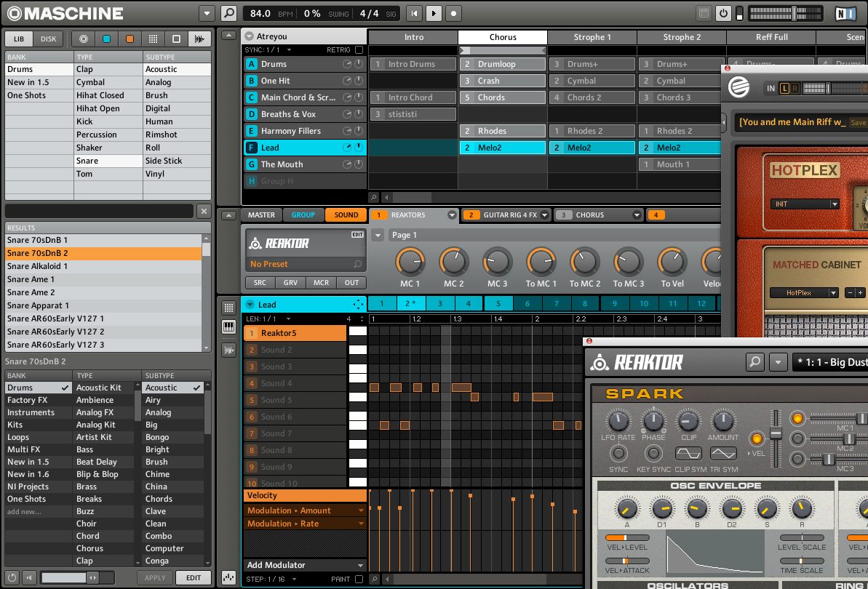Click the GRV button under Reaktor

(290, 283)
